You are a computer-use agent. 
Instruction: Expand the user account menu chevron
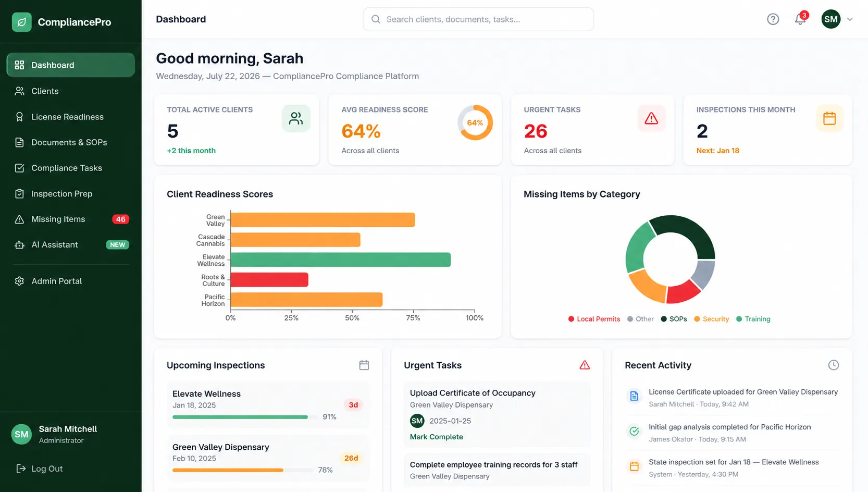pos(850,19)
